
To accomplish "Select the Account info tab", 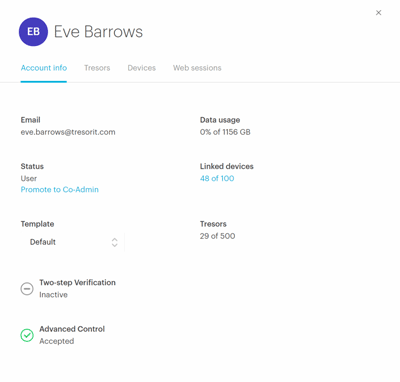I will [x=44, y=68].
